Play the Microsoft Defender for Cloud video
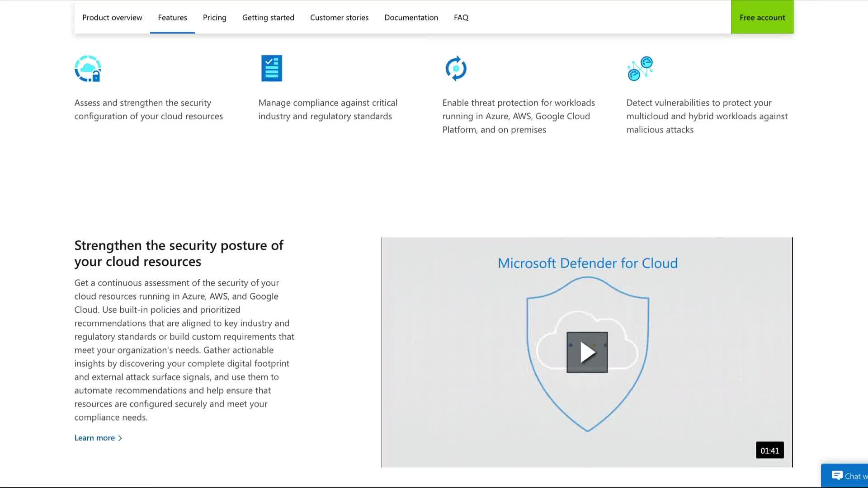The image size is (868, 488). pyautogui.click(x=587, y=352)
